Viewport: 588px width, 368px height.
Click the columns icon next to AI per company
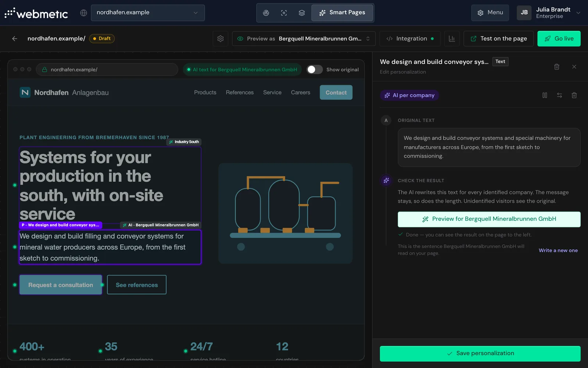545,95
